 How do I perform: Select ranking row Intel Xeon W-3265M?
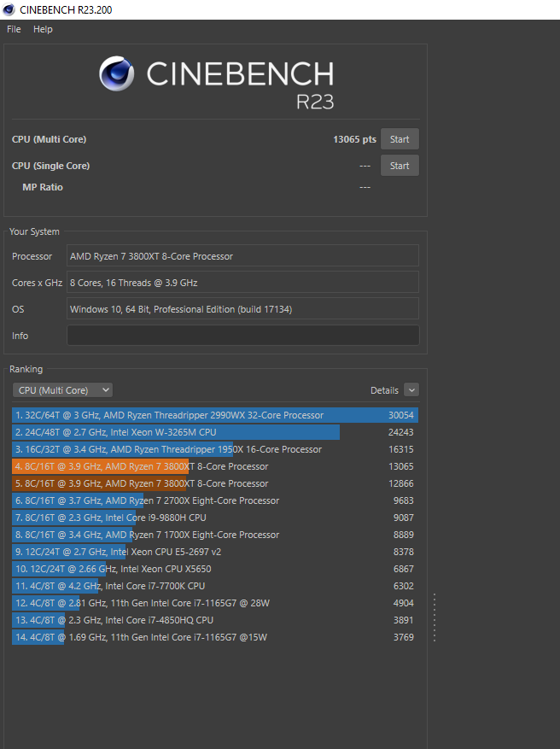[215, 432]
